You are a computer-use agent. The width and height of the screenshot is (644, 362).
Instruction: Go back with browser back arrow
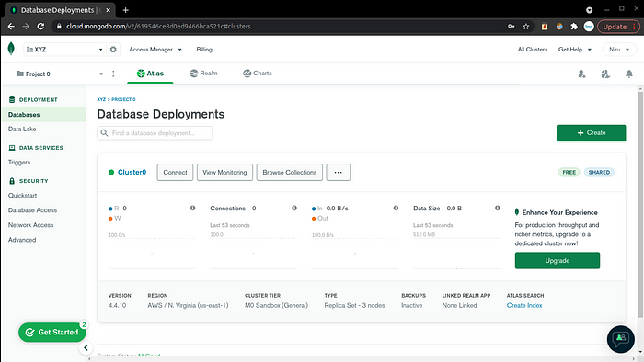point(11,27)
